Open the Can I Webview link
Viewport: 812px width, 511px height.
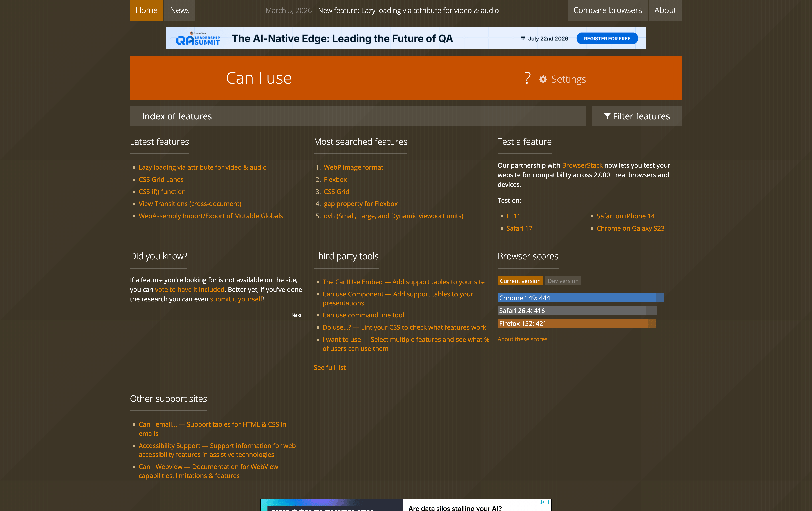208,471
